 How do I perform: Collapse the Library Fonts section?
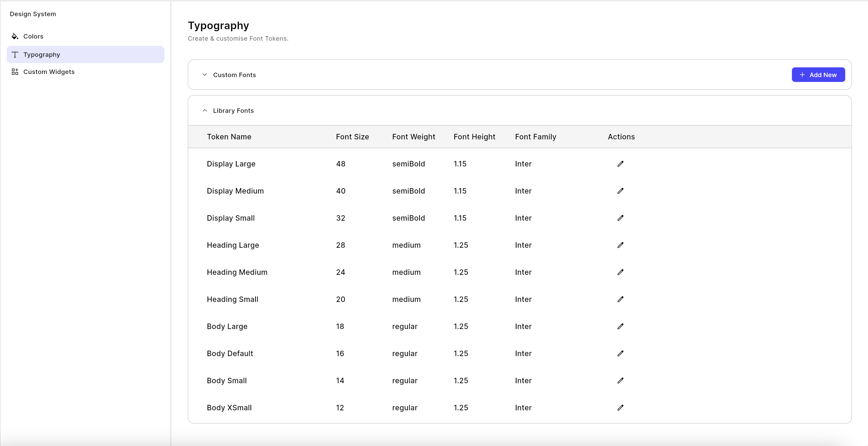click(205, 110)
